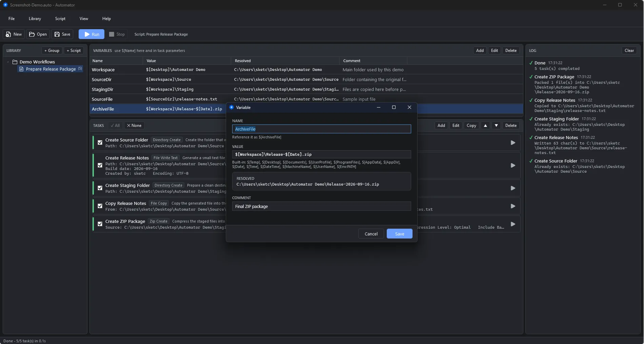Image resolution: width=644 pixels, height=344 pixels.
Task: Toggle the Create Staging Folder task checkbox
Action: coord(100,188)
